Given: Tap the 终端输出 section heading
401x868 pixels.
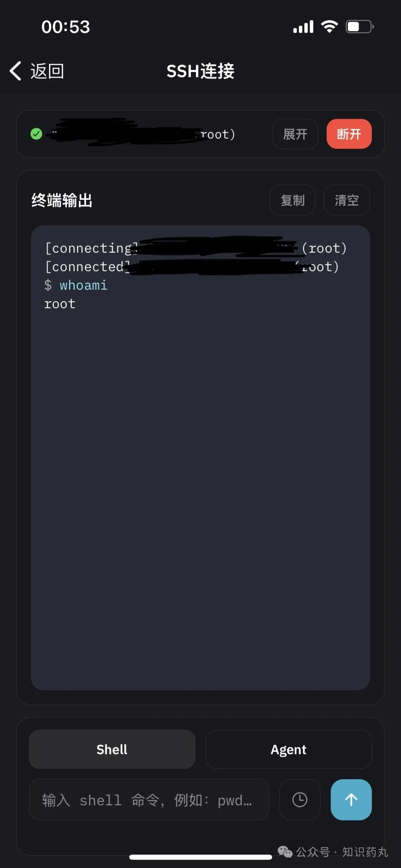Looking at the screenshot, I should coord(62,200).
